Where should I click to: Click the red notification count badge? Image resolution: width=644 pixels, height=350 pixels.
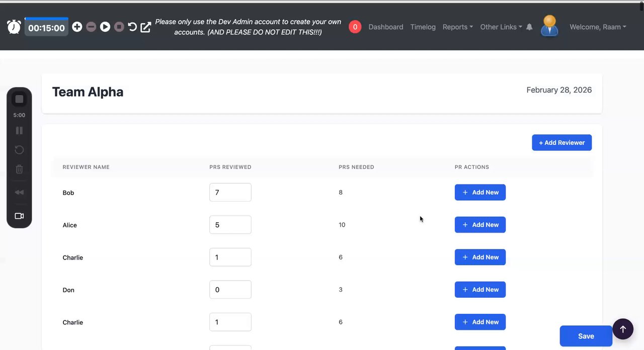(x=355, y=27)
